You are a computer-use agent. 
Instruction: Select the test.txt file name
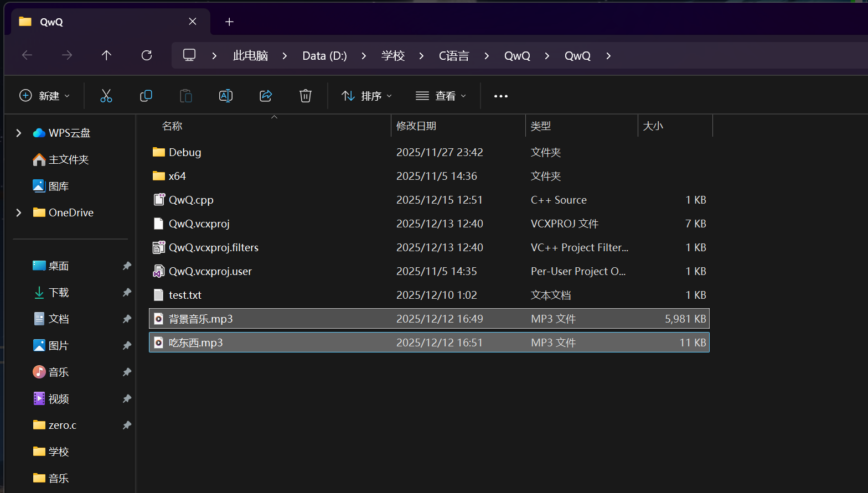pos(185,295)
